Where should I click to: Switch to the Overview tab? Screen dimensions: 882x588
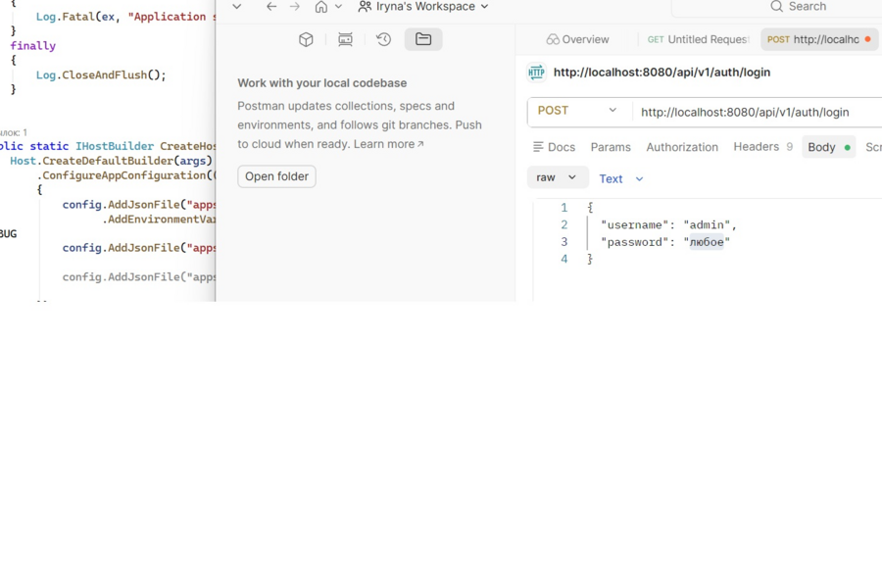pos(577,39)
